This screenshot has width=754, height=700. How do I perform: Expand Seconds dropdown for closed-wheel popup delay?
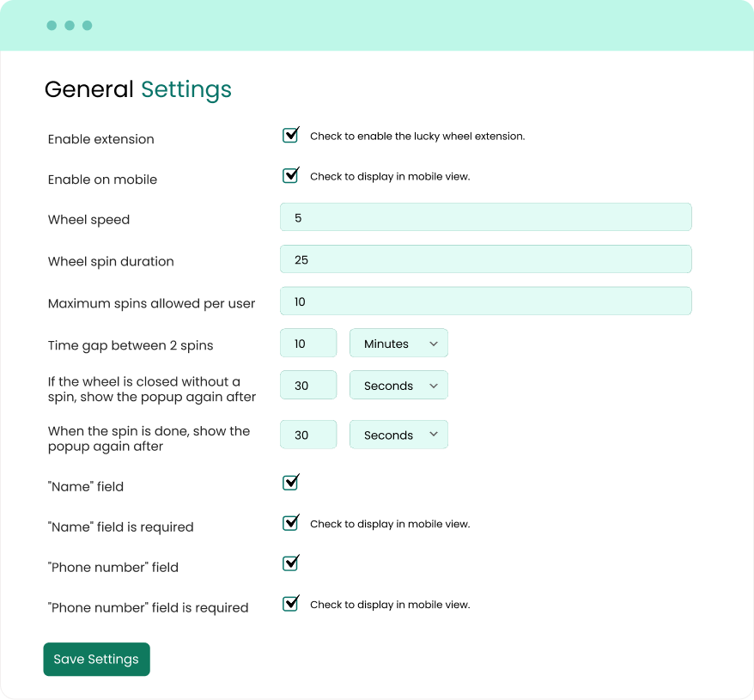point(398,385)
